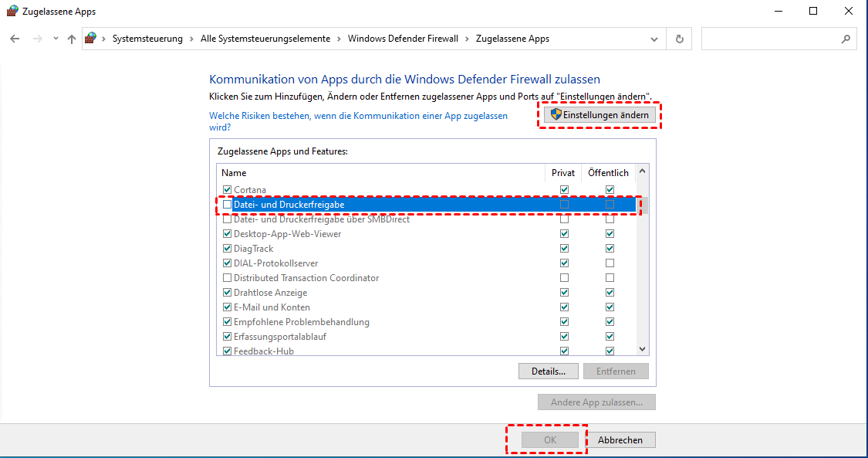Click the Name column header
The width and height of the screenshot is (868, 458).
coord(381,173)
